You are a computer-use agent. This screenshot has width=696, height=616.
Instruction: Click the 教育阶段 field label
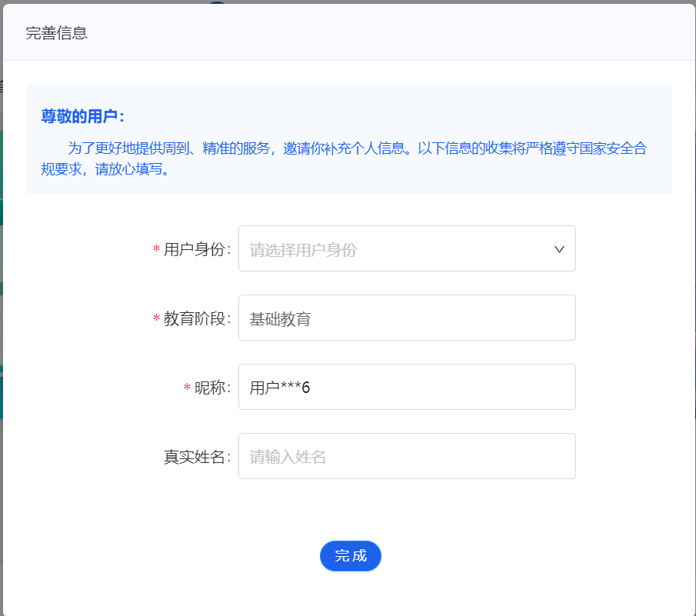(x=197, y=318)
